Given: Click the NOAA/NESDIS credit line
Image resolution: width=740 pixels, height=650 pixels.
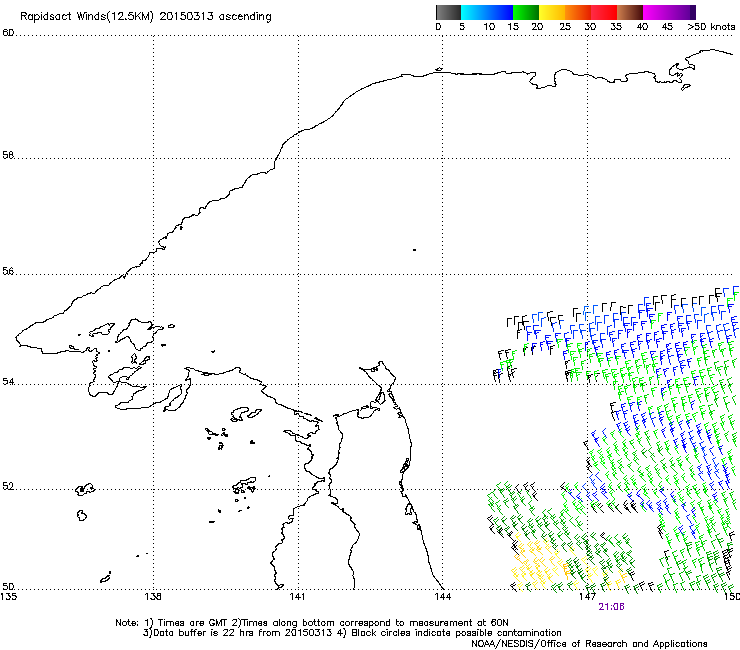Looking at the screenshot, I should pos(589,644).
